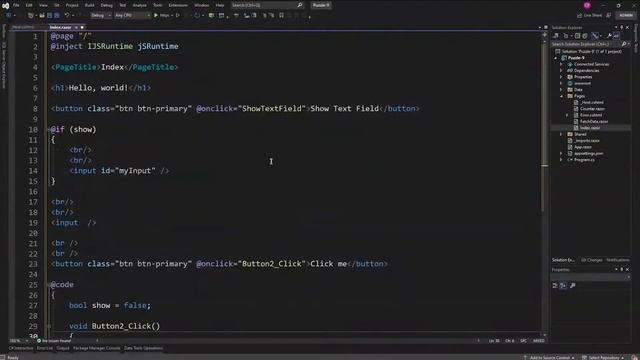Select Program.cs in Solution Explorer
Image resolution: width=640 pixels, height=360 pixels.
click(584, 160)
